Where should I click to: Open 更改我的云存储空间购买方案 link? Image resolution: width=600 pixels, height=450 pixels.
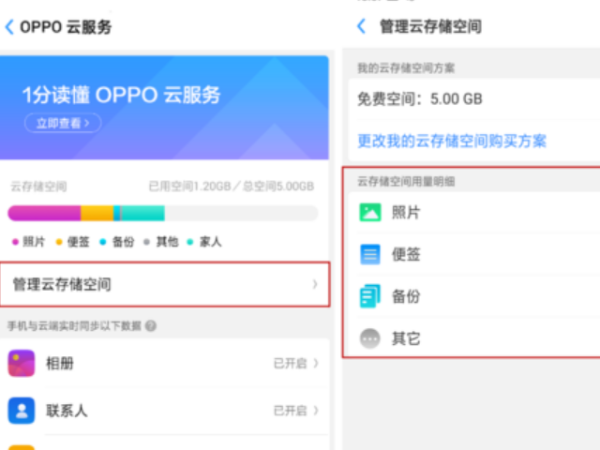pos(452,141)
